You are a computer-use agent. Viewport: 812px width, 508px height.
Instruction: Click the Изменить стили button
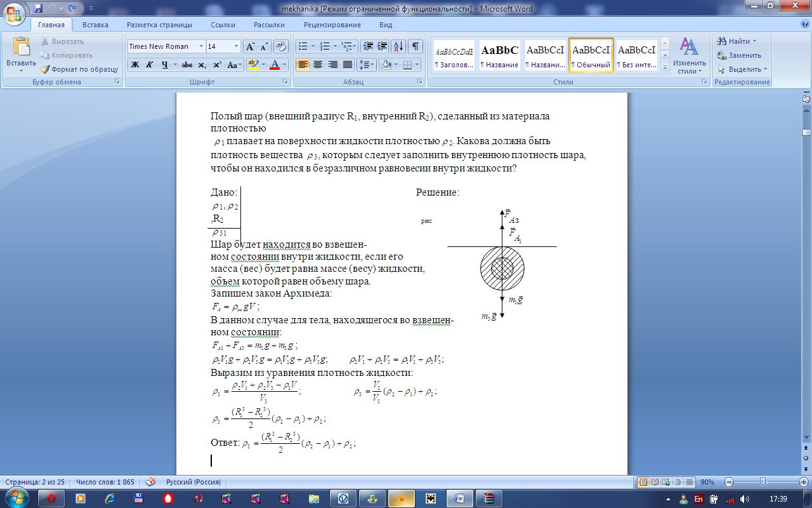(x=689, y=57)
